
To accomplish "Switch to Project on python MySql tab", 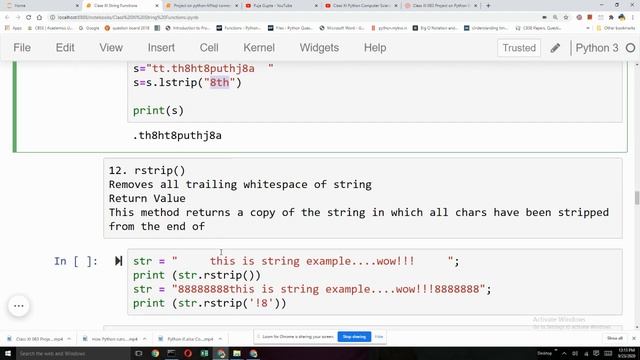I will 202,6.
